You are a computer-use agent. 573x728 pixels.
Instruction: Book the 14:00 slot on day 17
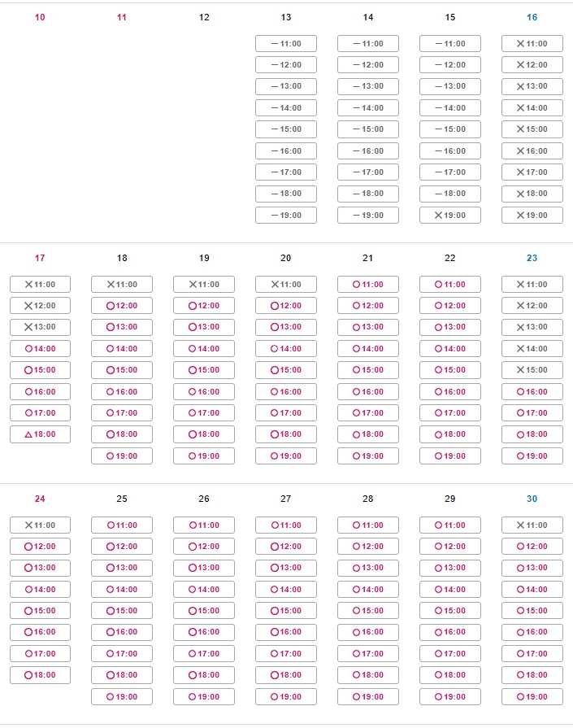coord(41,349)
